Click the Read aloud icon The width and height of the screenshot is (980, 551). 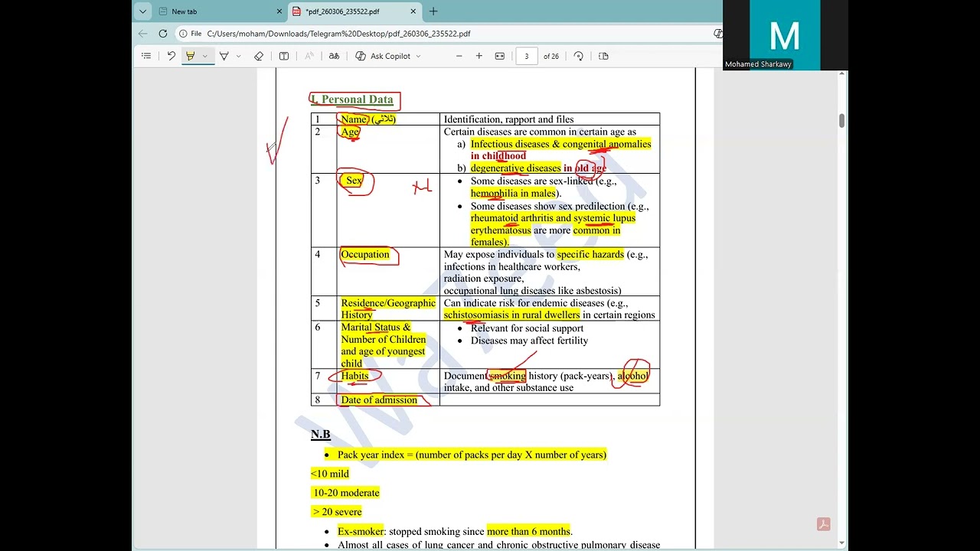pos(309,56)
